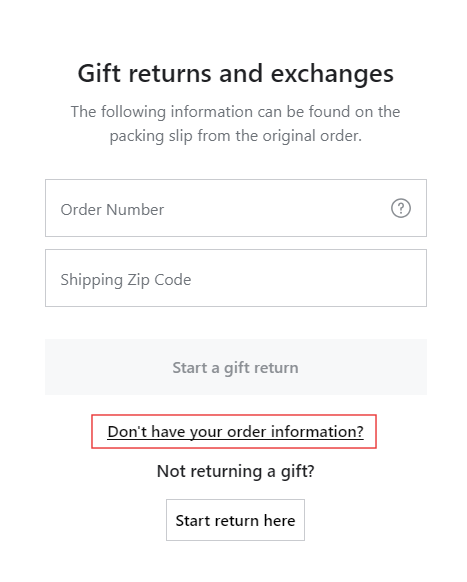Select the Shipping Zip Code text box
Viewport: 467px width, 582px height.
click(x=236, y=278)
